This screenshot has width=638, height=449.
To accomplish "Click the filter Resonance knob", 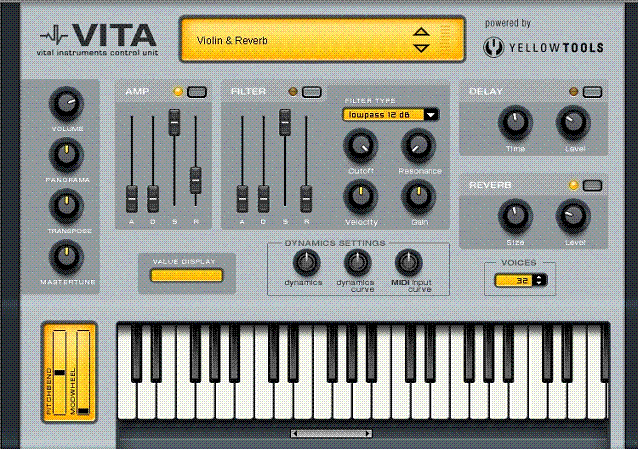I will (418, 146).
